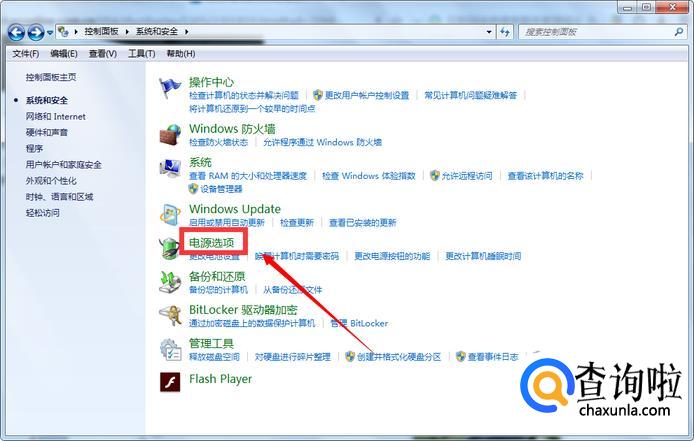
Task: Click the Forward navigation arrow button
Action: coord(36,32)
